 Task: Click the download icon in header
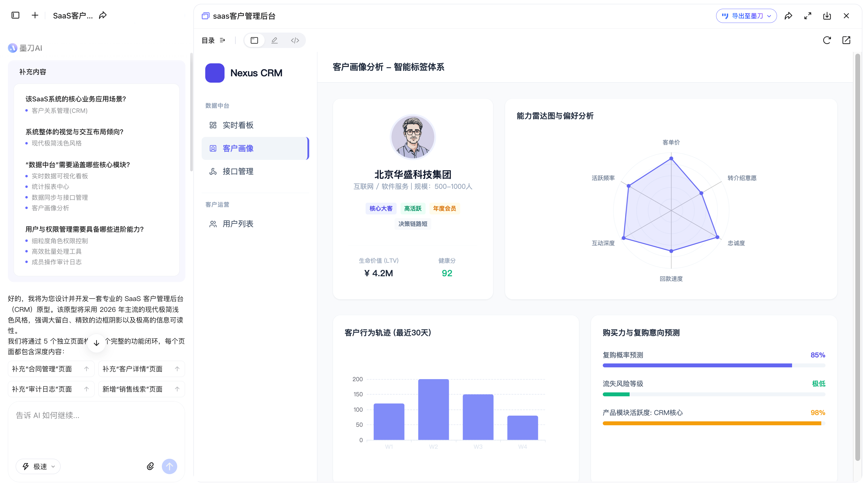point(827,16)
